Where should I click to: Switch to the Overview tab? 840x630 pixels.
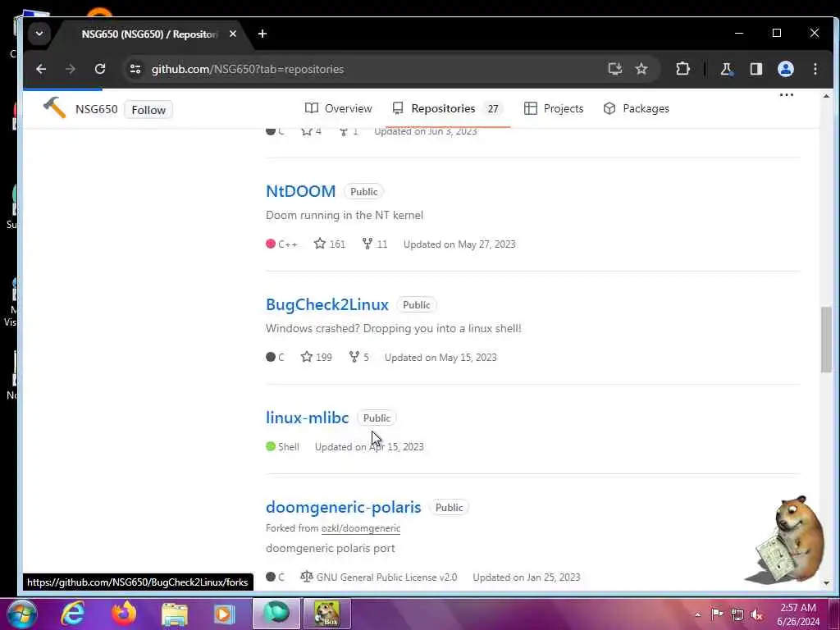[x=338, y=108]
